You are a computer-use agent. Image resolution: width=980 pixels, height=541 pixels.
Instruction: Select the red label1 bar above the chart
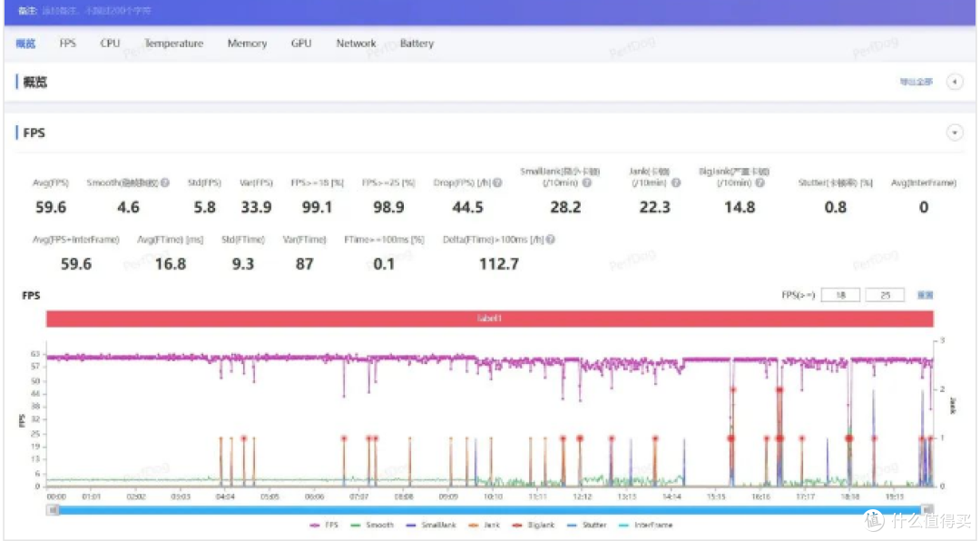[489, 319]
